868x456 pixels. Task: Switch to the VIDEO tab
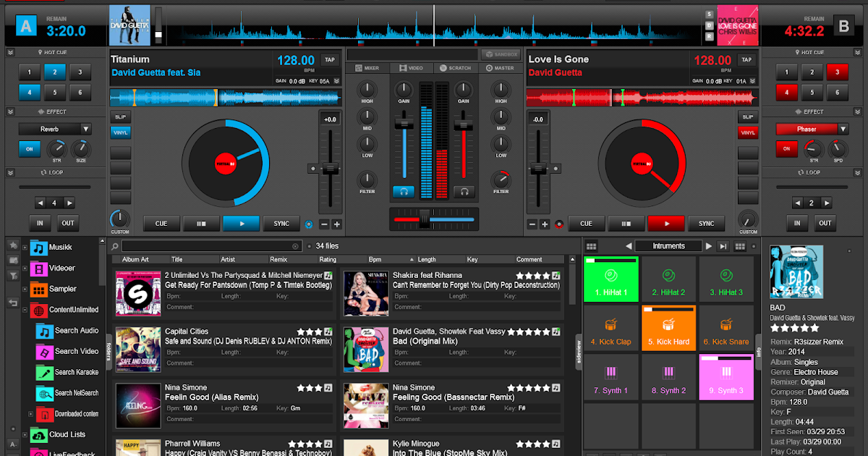[x=411, y=68]
